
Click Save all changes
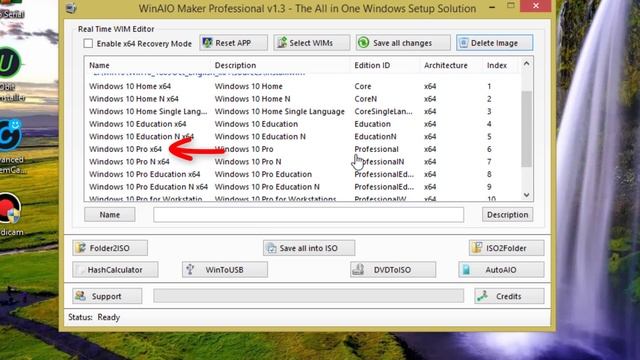tap(403, 43)
